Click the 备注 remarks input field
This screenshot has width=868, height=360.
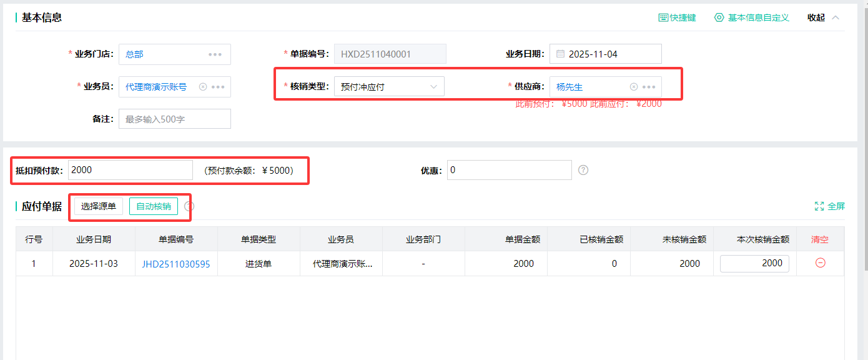point(175,119)
